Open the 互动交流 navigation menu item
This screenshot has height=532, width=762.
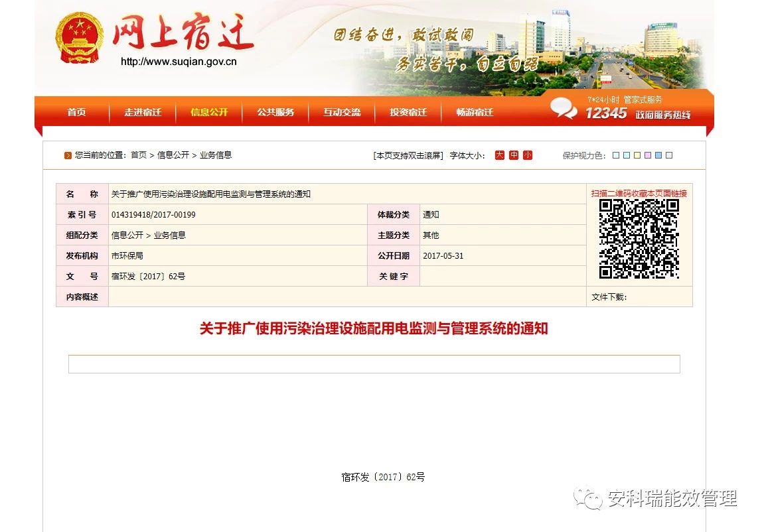[x=342, y=112]
